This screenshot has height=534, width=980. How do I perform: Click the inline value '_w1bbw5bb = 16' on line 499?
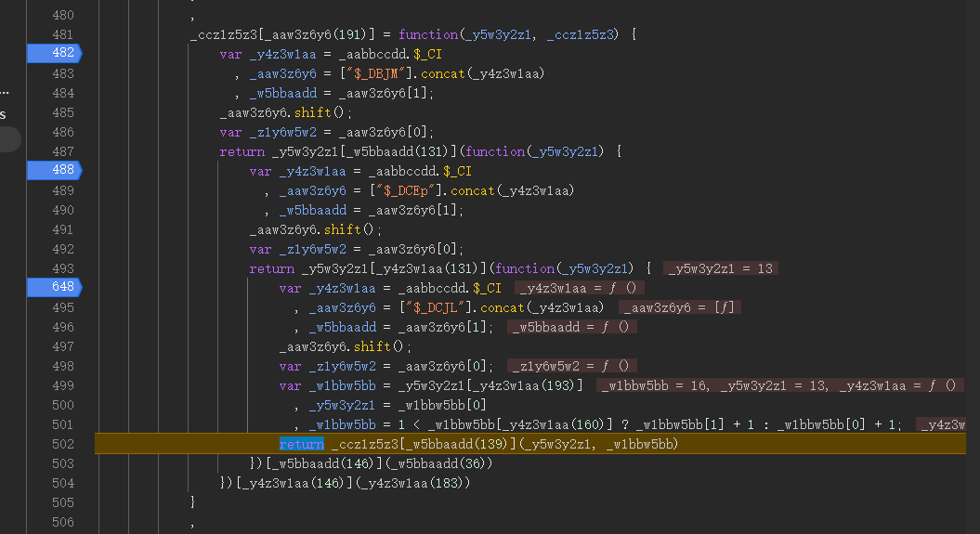(654, 385)
